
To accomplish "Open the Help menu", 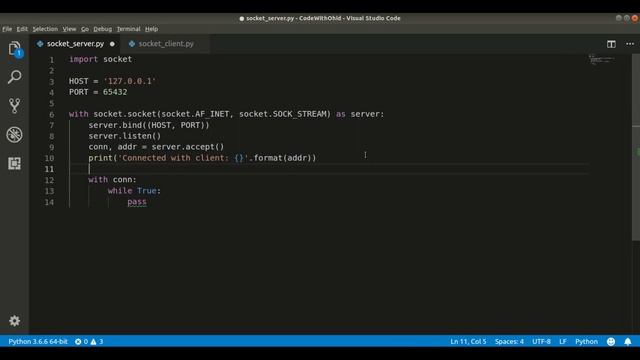I will click(151, 29).
